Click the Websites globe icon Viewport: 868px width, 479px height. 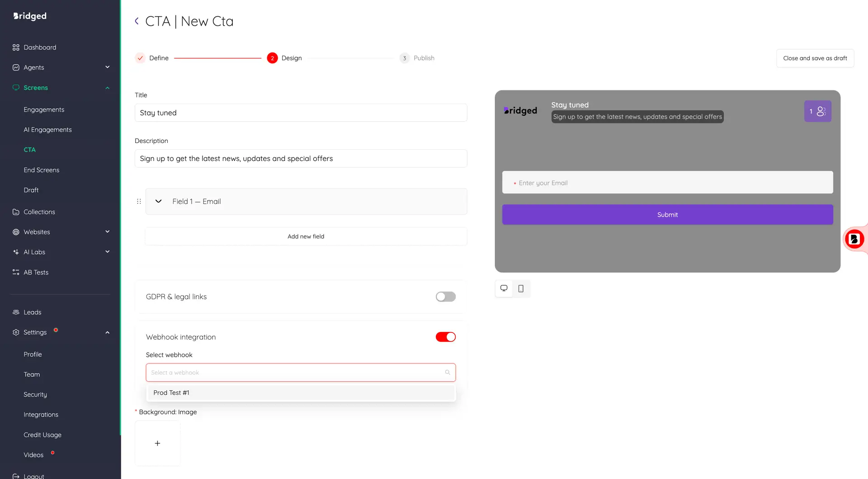16,232
